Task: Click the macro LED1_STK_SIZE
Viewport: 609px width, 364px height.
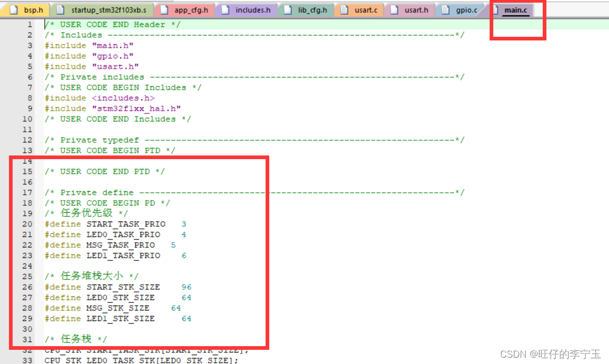Action: (x=120, y=318)
